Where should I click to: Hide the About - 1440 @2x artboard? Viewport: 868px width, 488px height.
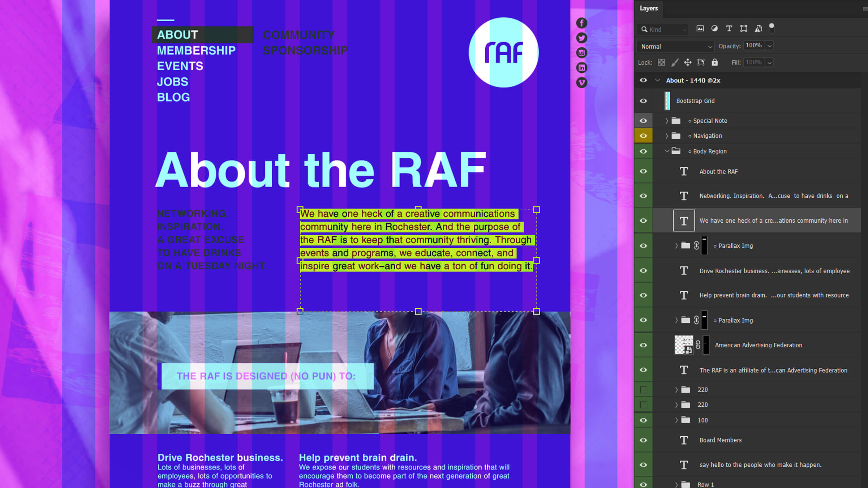tap(643, 80)
